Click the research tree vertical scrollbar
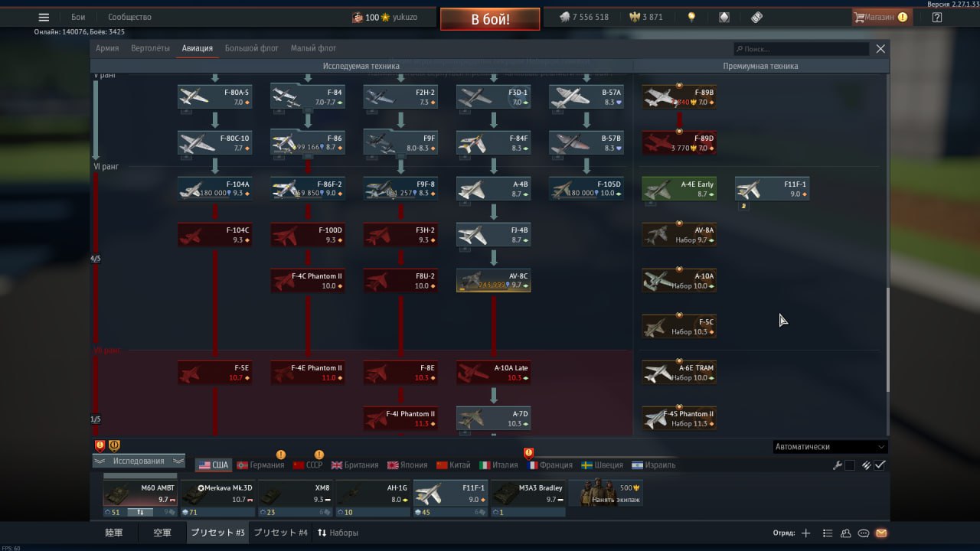980x551 pixels. (x=887, y=340)
